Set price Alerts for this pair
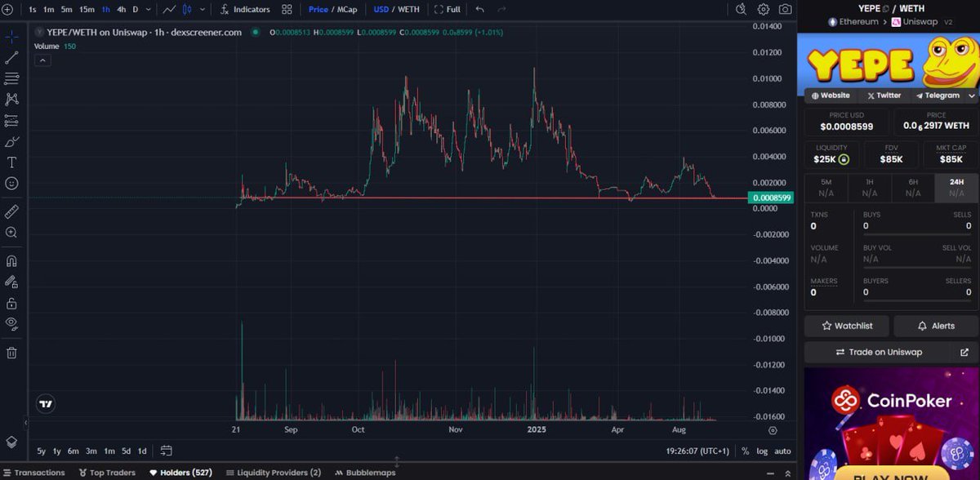 [x=936, y=326]
